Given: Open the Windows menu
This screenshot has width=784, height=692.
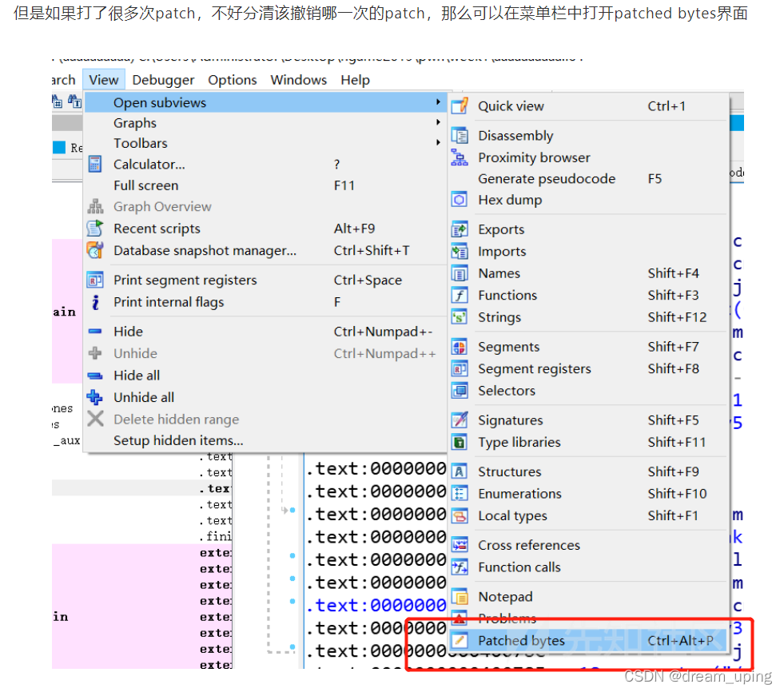Looking at the screenshot, I should (298, 79).
